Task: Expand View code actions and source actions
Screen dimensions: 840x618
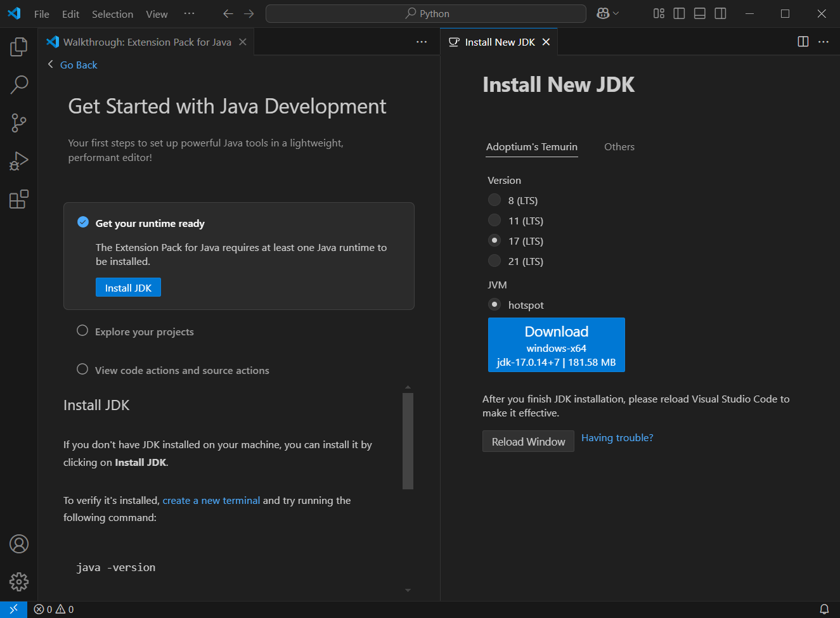Action: click(182, 370)
